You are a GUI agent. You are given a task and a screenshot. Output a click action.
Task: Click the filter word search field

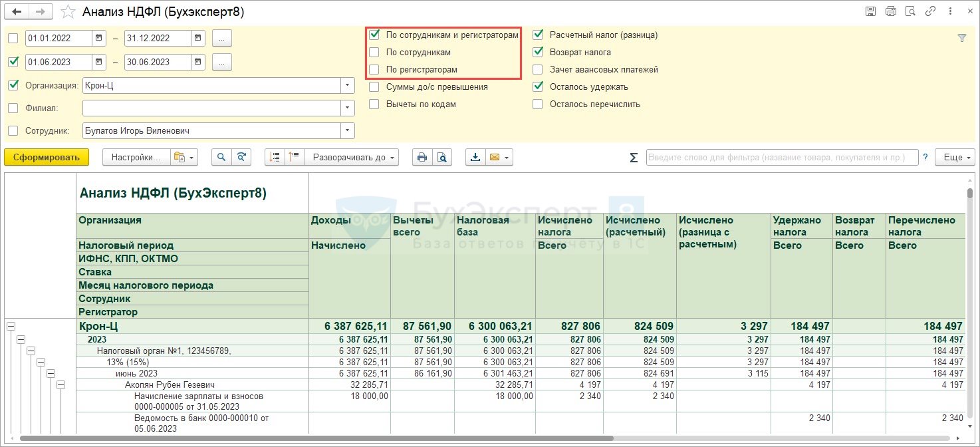[781, 158]
